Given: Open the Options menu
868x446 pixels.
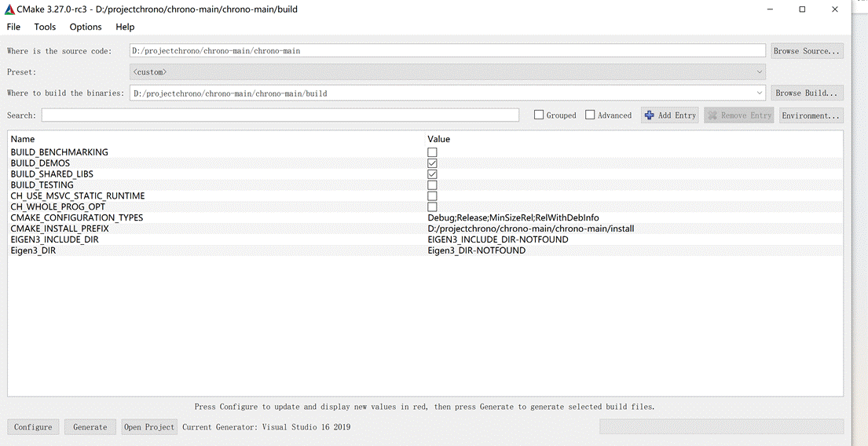Looking at the screenshot, I should [86, 27].
